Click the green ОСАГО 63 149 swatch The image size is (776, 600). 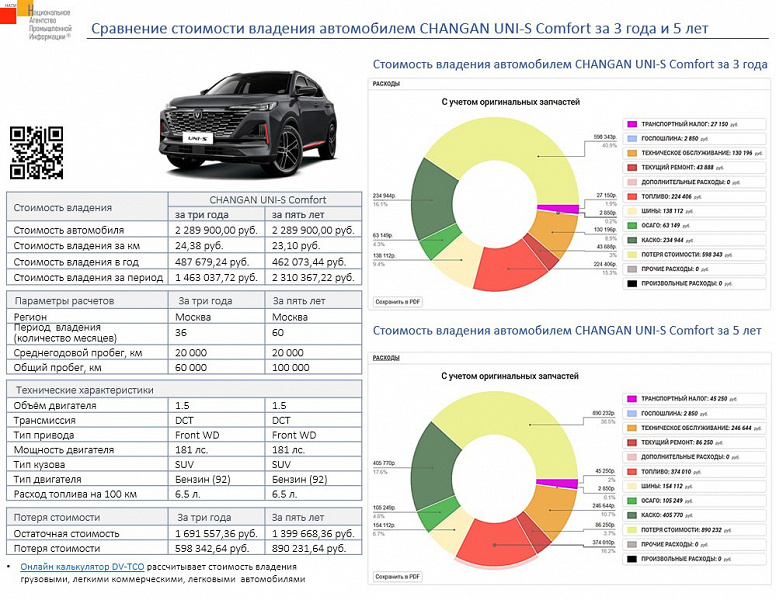tap(632, 225)
